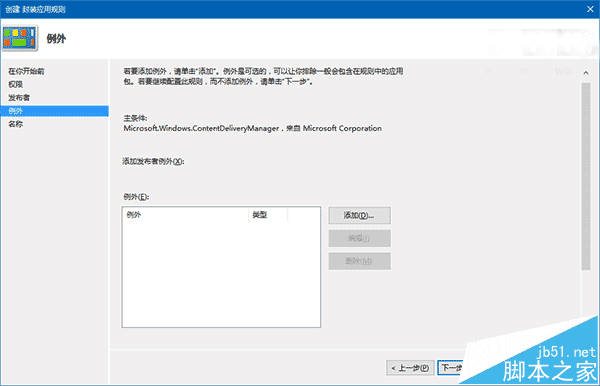Go to the 权限 step
Viewport: 600px width, 386px height.
click(x=16, y=84)
